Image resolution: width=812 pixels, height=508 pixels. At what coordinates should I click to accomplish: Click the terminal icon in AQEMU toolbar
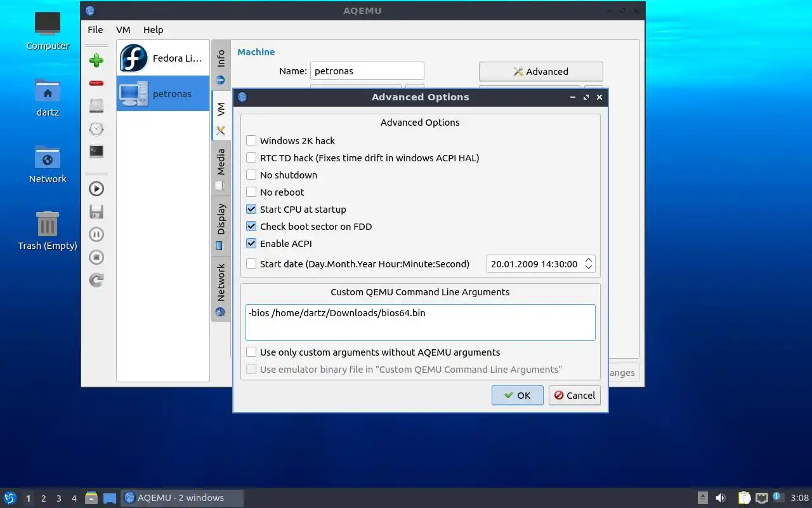pos(96,151)
